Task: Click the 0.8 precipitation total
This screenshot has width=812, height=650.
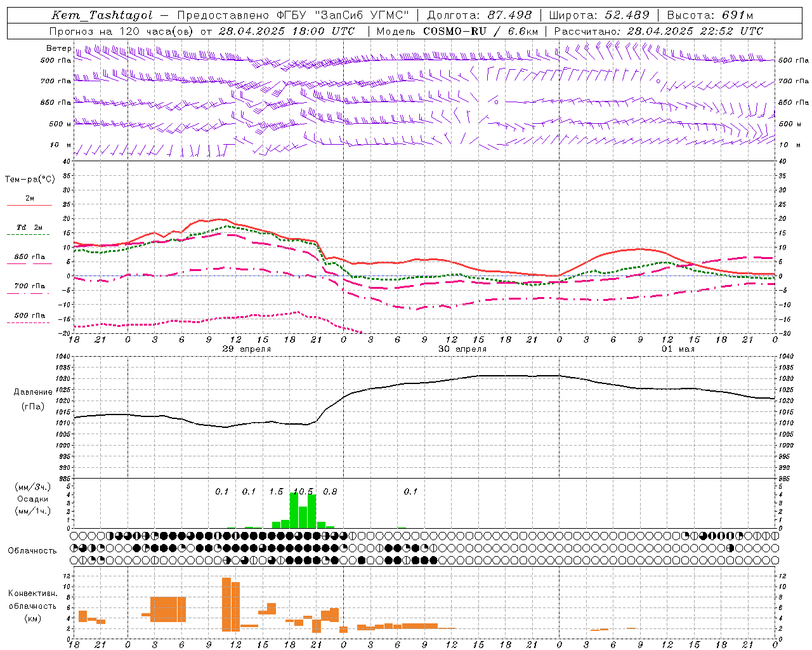Action: (330, 492)
